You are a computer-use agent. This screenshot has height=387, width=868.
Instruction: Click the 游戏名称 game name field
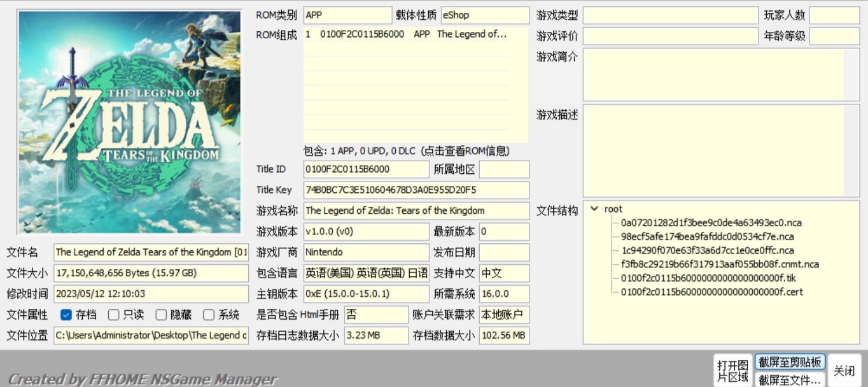point(416,211)
